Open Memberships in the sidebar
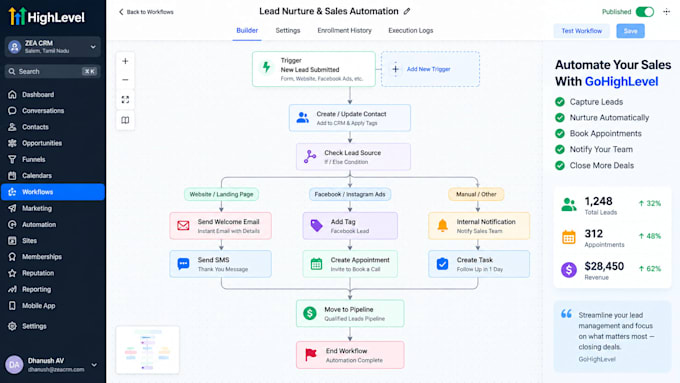 pos(52,257)
